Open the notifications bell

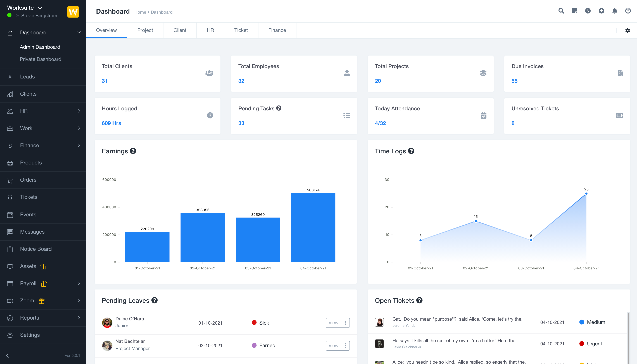pos(615,11)
